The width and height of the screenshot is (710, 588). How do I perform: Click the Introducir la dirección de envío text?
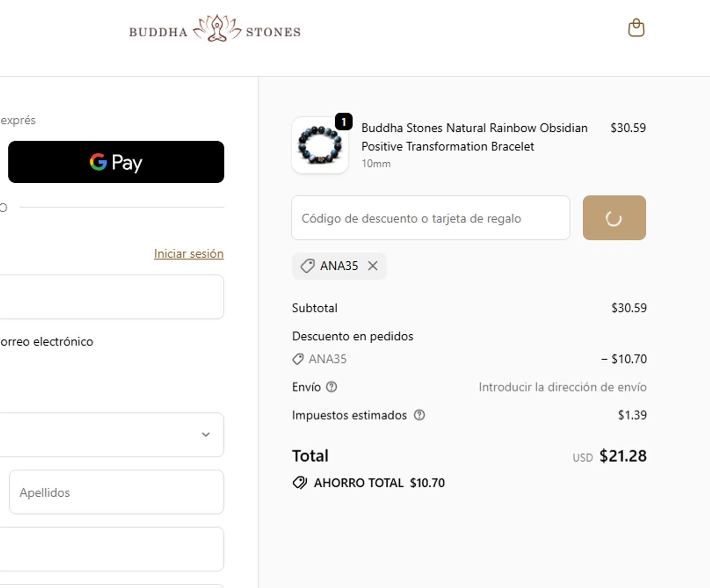point(563,387)
